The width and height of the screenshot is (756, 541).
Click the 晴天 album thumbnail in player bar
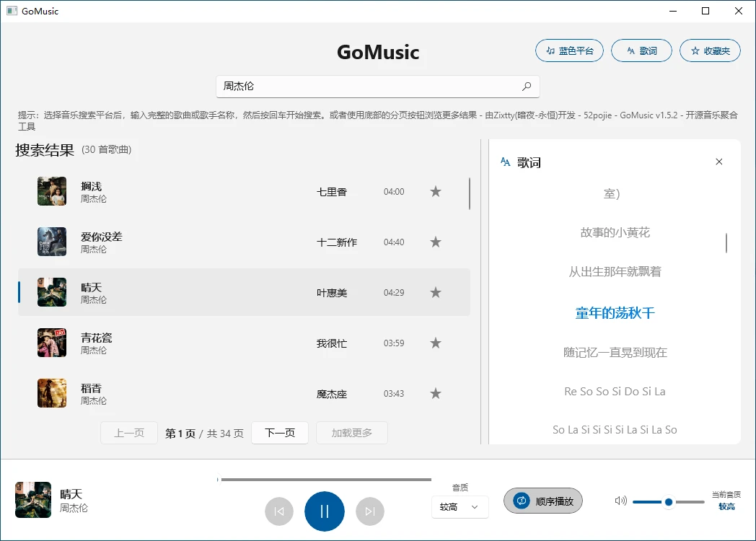33,500
